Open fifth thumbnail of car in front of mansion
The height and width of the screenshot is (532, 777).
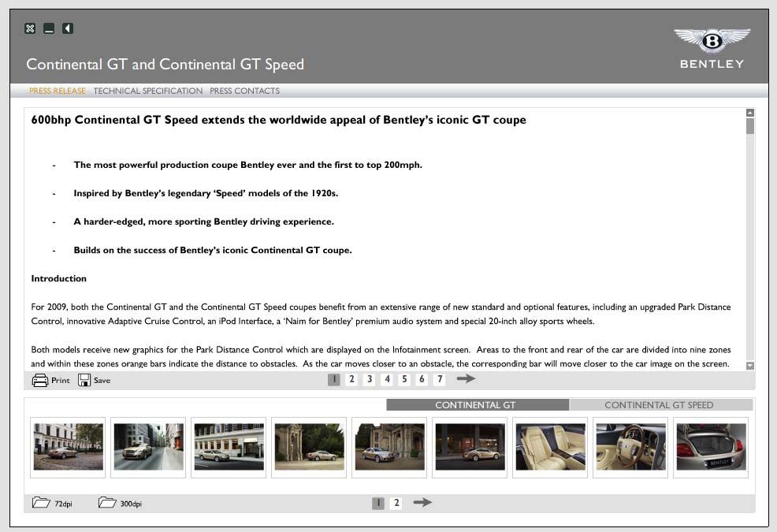pos(389,447)
